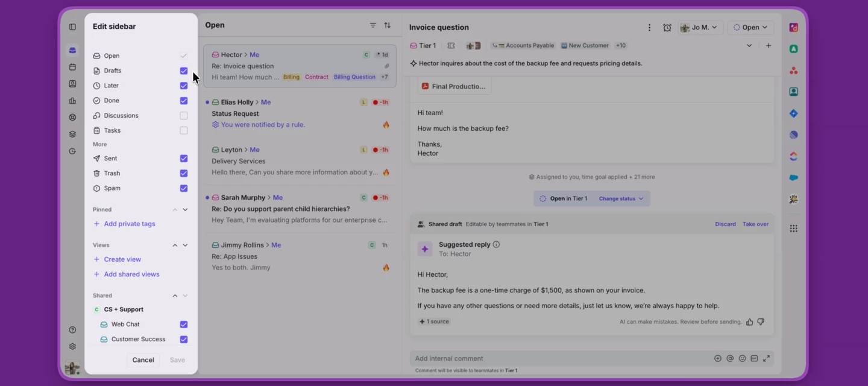Expand the tags row with the chevron
This screenshot has width=868, height=386.
point(749,46)
